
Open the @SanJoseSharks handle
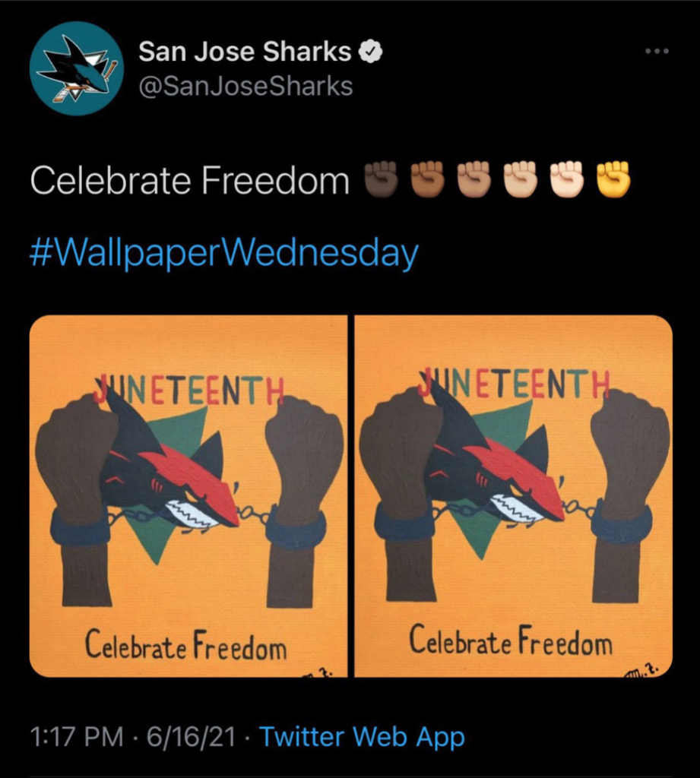(245, 87)
